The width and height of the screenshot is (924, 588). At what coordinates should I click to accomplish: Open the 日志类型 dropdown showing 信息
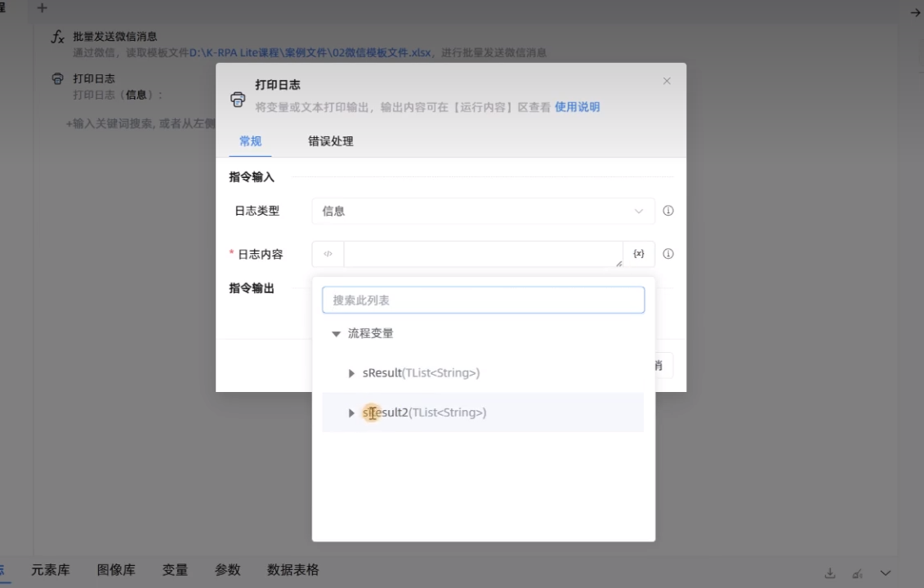coord(483,211)
